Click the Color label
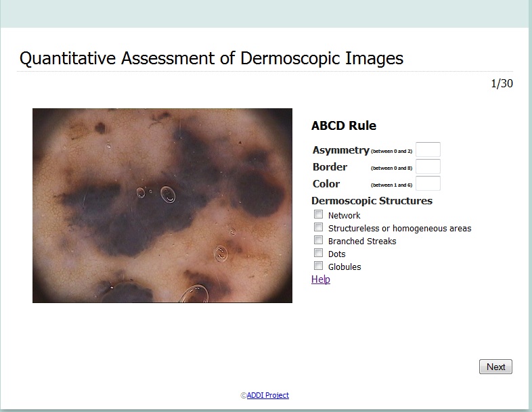 (x=326, y=184)
